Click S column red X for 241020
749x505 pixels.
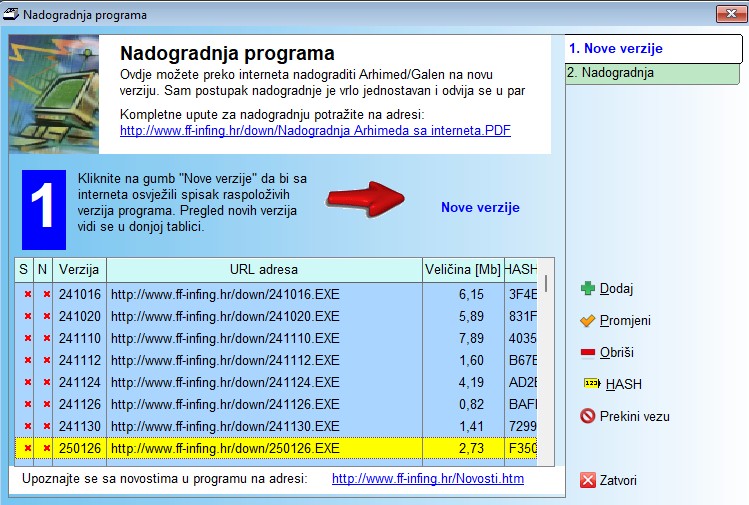tap(28, 316)
